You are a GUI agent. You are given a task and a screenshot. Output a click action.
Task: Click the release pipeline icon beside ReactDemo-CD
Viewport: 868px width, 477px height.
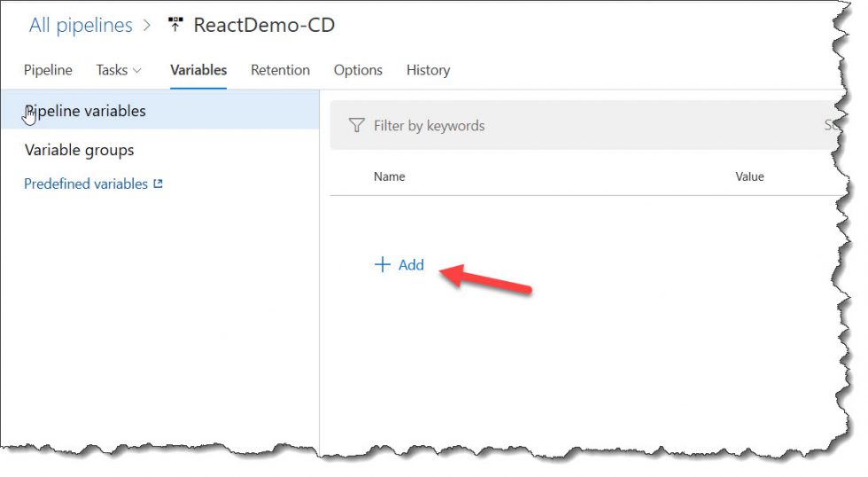[x=175, y=26]
